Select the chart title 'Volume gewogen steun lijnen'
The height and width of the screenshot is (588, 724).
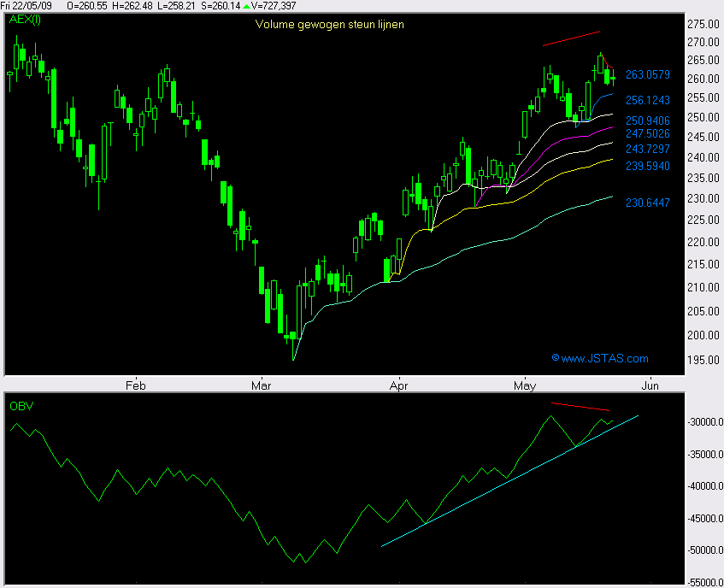pos(330,24)
